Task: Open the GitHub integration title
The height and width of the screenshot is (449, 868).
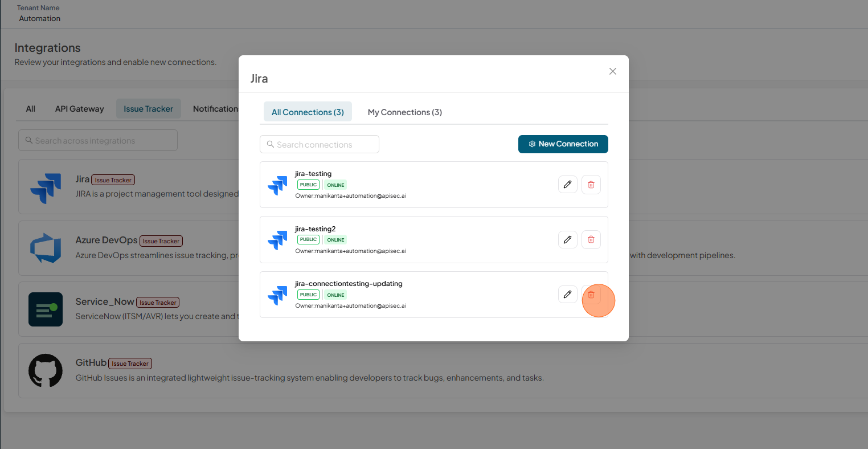Action: coord(91,363)
